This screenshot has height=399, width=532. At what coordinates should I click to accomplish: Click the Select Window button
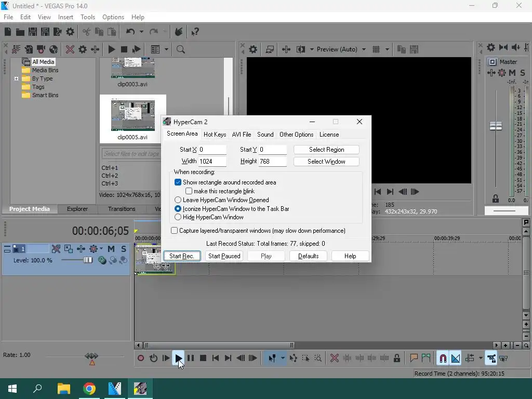pyautogui.click(x=326, y=162)
